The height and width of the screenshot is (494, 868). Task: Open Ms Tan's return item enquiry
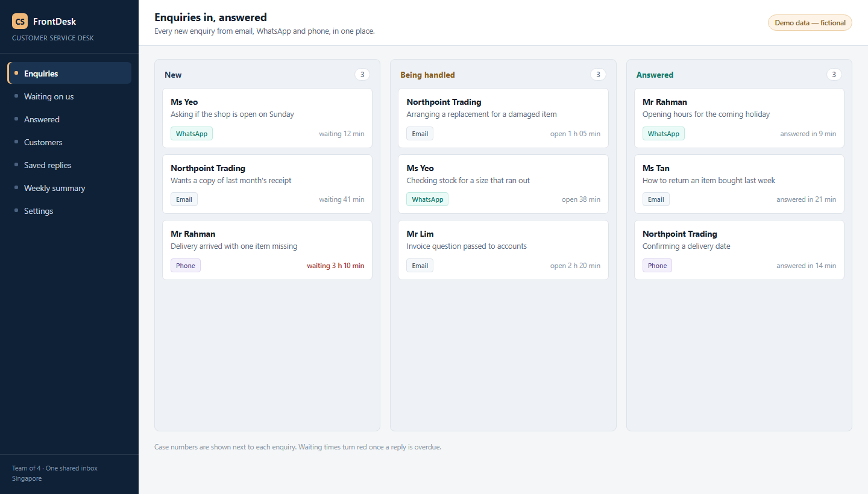(x=739, y=184)
